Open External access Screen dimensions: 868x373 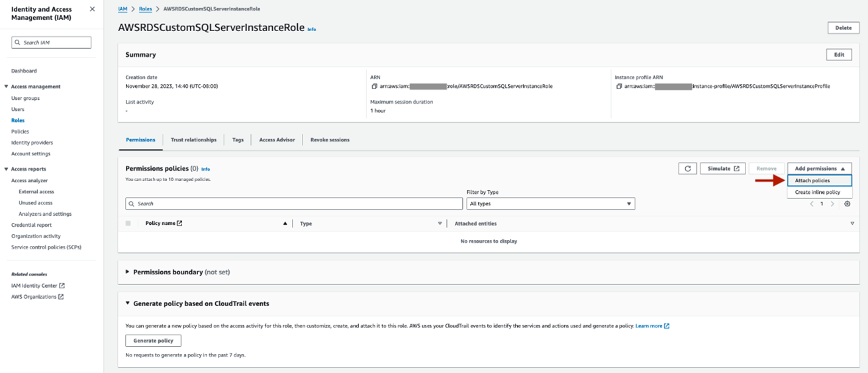point(36,192)
